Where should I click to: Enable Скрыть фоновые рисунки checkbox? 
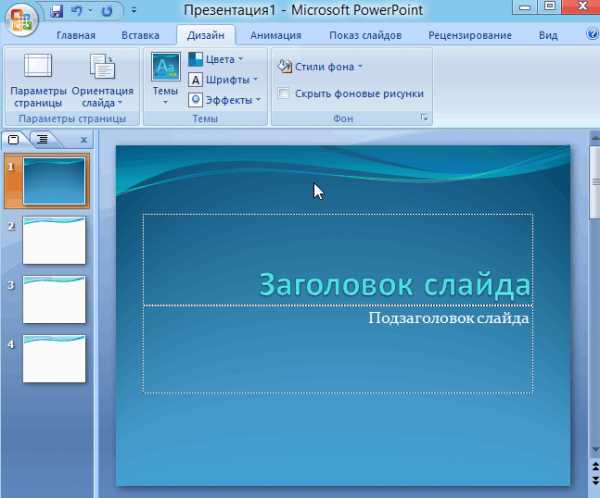click(284, 93)
